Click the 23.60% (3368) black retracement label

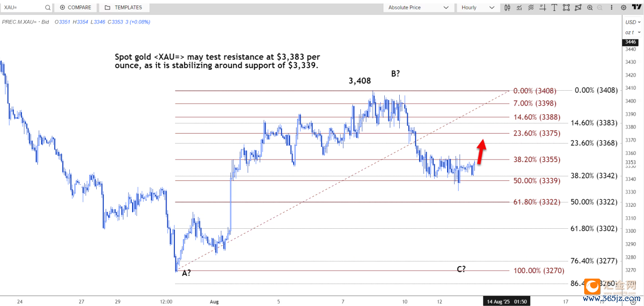(594, 143)
